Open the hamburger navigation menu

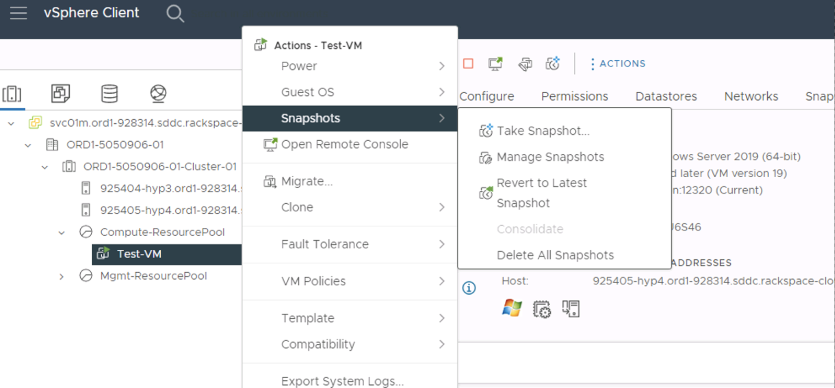(18, 13)
